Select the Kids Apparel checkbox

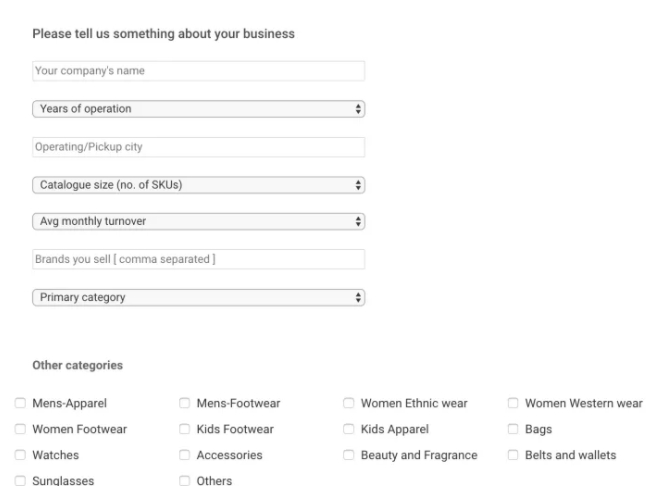coord(349,430)
